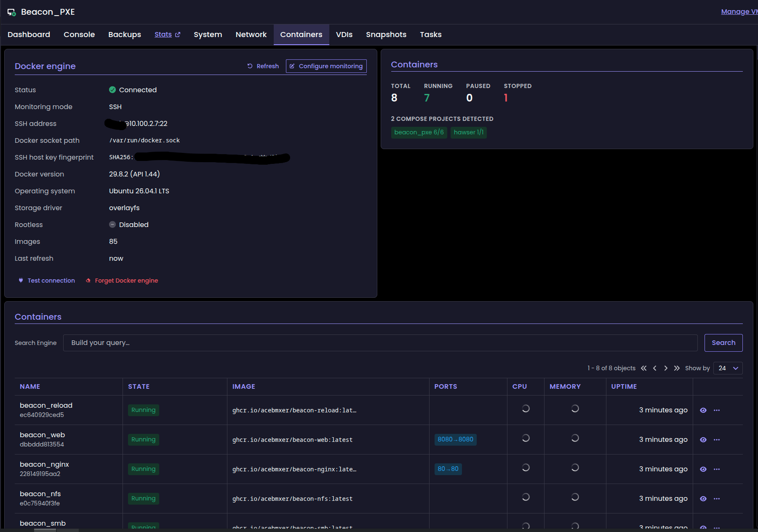Go to previous page of results

point(655,368)
